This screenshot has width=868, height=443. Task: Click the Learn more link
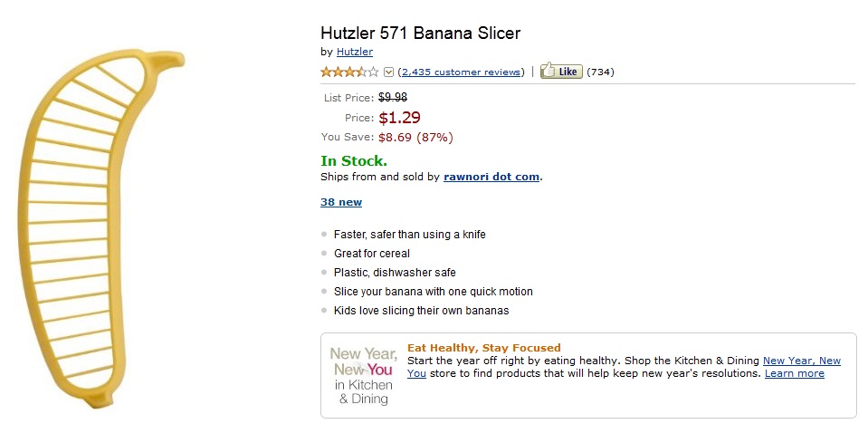coord(794,373)
